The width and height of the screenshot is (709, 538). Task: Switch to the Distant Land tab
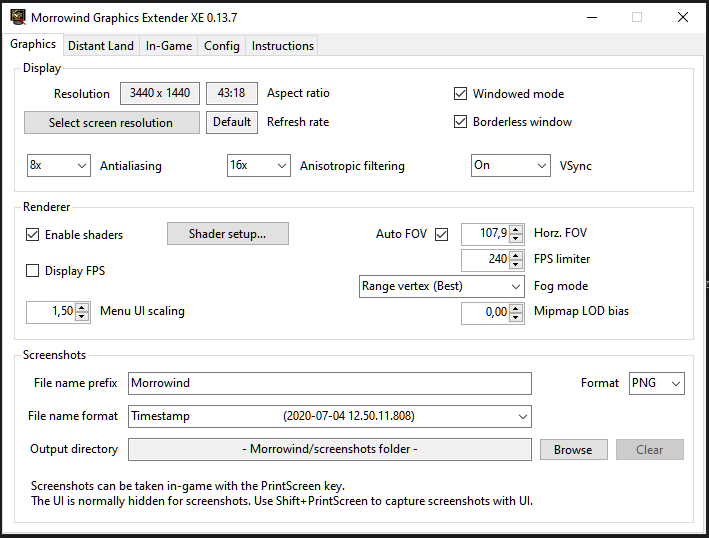click(100, 46)
